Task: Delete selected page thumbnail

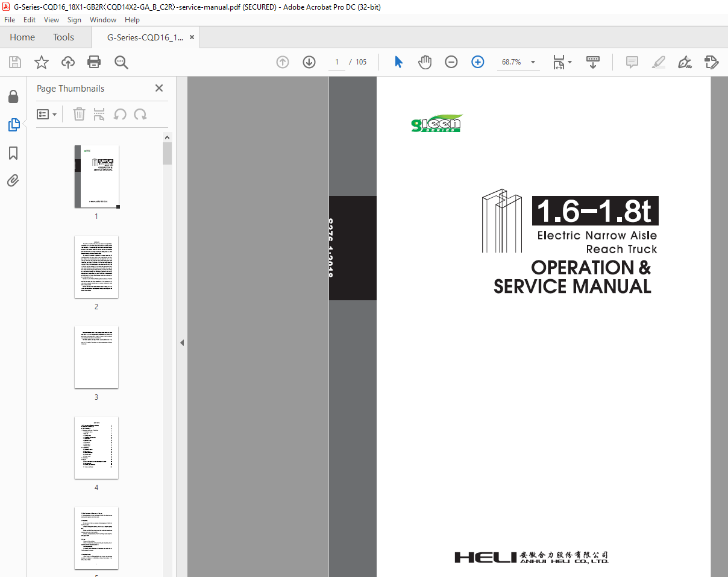Action: click(x=79, y=114)
